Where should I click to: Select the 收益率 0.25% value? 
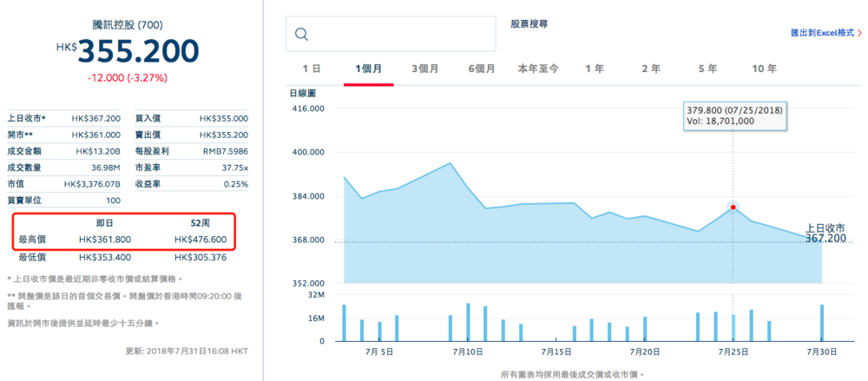coord(236,184)
